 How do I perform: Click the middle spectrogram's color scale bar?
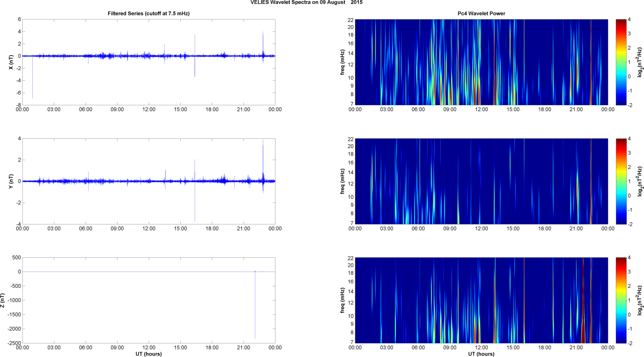click(x=621, y=181)
